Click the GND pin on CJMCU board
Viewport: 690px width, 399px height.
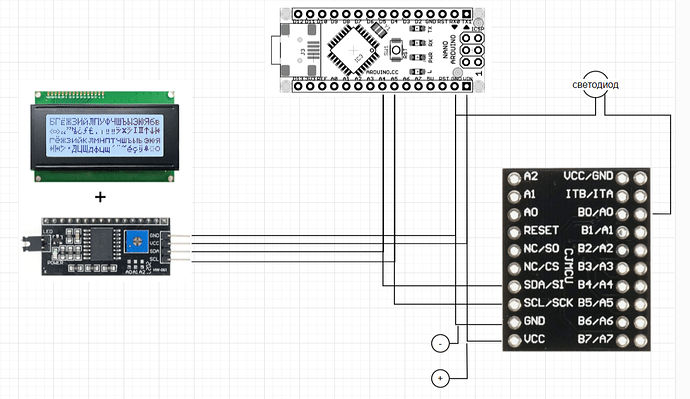[514, 322]
